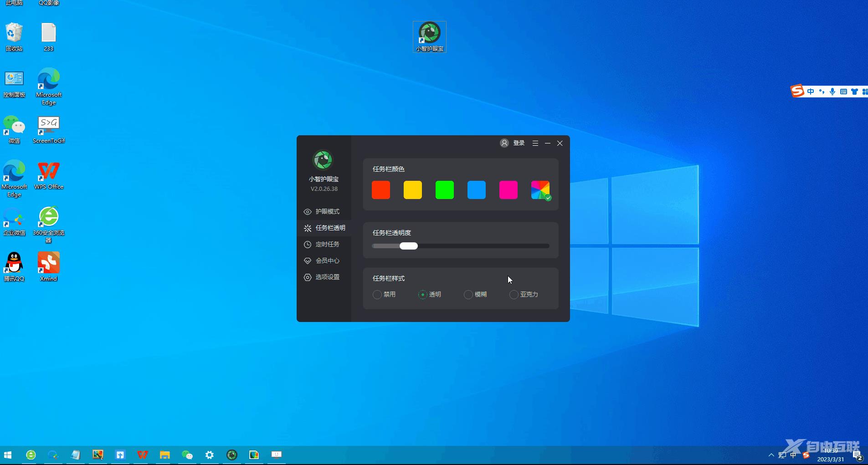Screen dimensions: 868x465
Task: Select the 企业微信 desktop icon
Action: pos(14,221)
